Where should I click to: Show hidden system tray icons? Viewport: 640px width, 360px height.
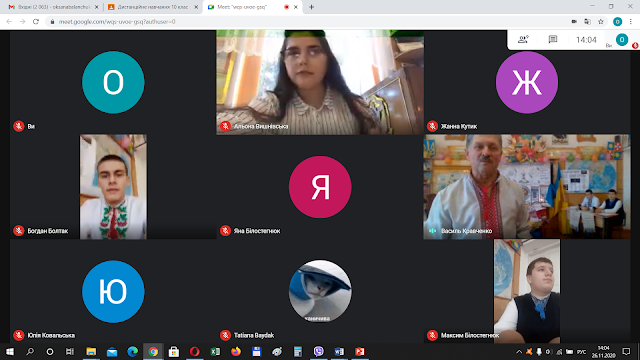click(x=519, y=351)
